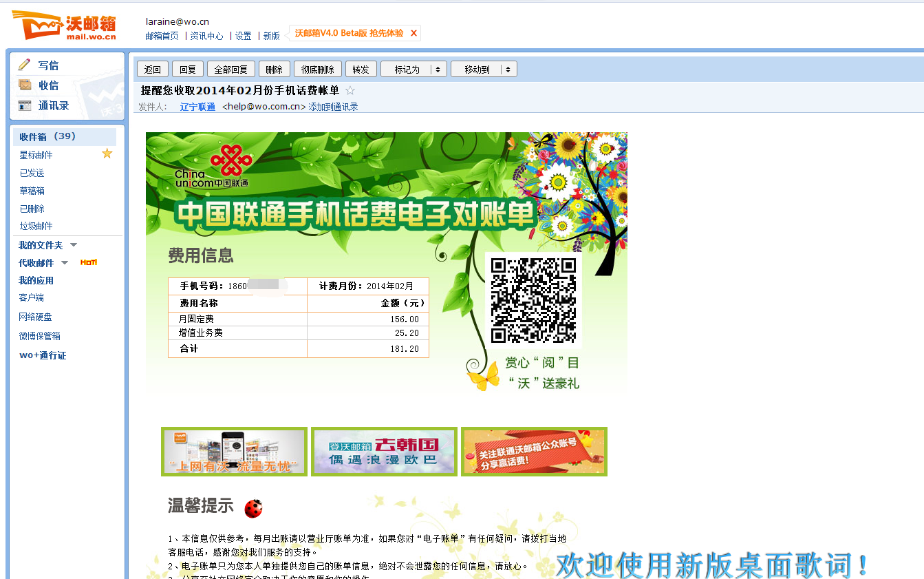Screen dimensions: 924x579
Task: Close the V4.0 Beta promo banner
Action: coord(413,33)
